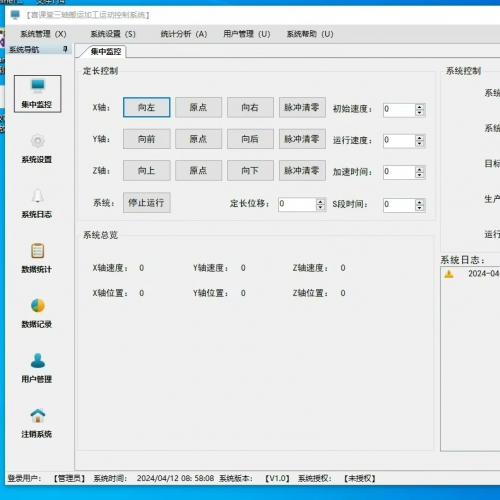Click the 【未授权】 license status text
The width and height of the screenshot is (500, 500).
pos(360,479)
